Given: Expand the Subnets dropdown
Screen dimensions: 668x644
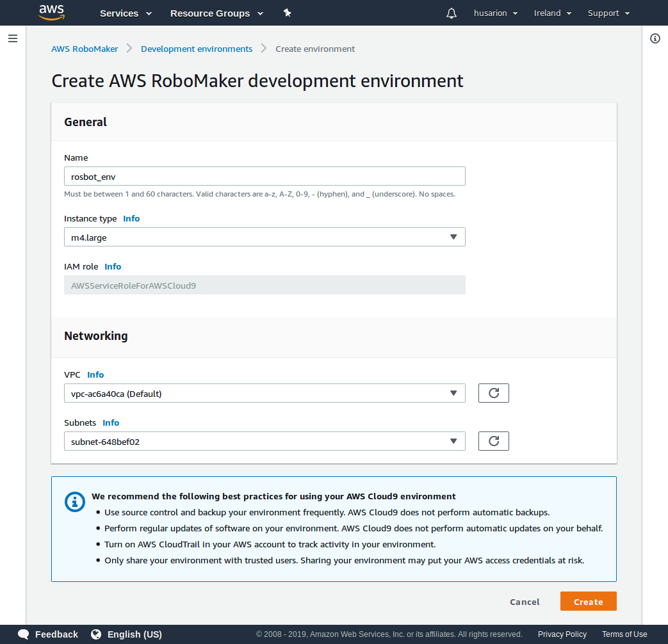Looking at the screenshot, I should point(265,441).
